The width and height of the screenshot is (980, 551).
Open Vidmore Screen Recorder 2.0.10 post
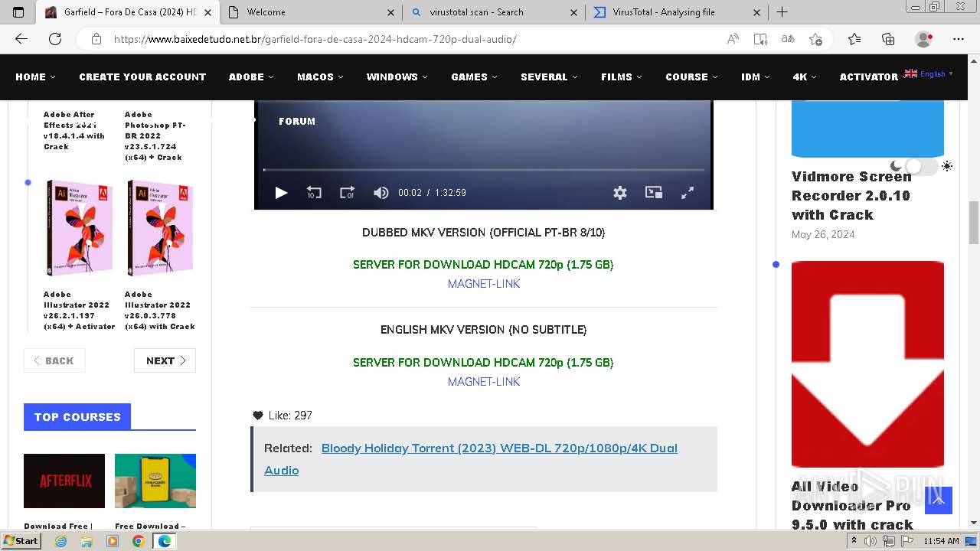[851, 196]
